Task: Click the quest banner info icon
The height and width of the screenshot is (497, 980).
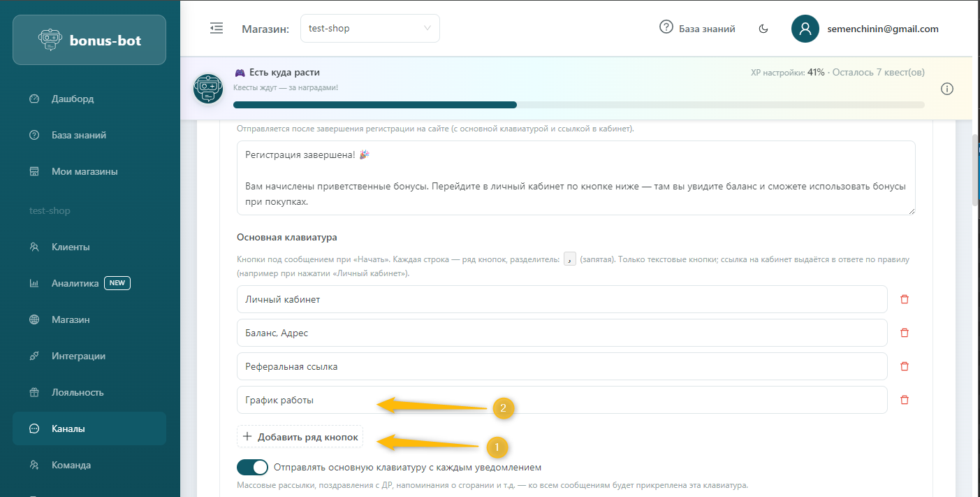Action: pos(947,89)
